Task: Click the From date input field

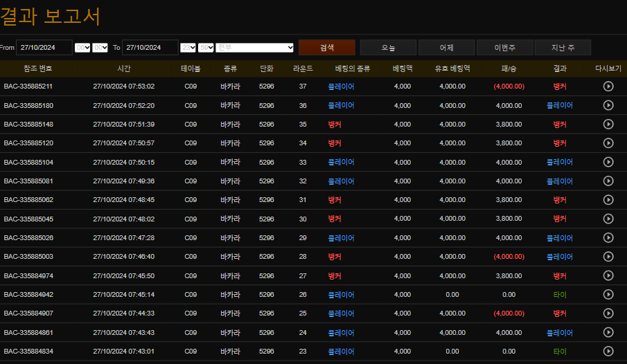Action: tap(44, 47)
